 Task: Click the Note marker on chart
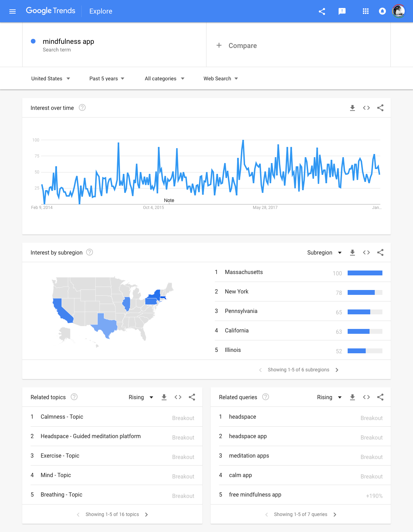(169, 200)
